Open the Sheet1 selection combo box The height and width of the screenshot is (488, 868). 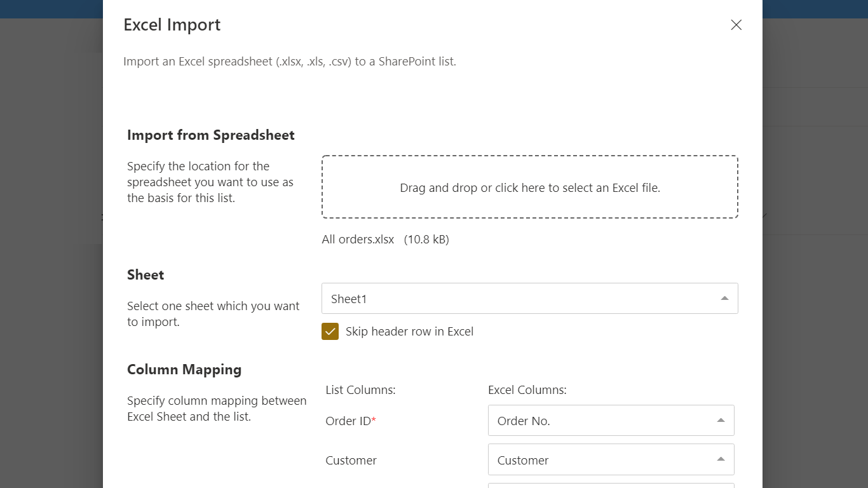(521, 299)
